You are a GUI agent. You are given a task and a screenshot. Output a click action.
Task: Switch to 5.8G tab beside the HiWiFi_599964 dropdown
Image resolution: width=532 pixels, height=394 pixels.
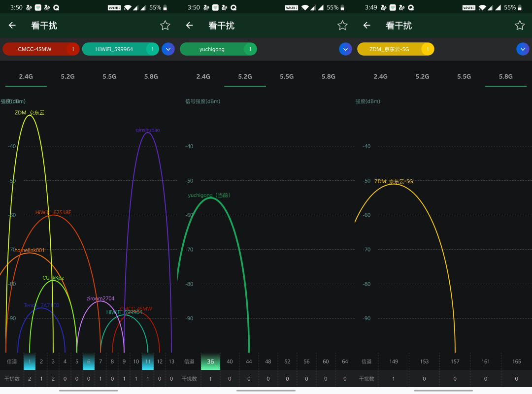click(x=151, y=77)
